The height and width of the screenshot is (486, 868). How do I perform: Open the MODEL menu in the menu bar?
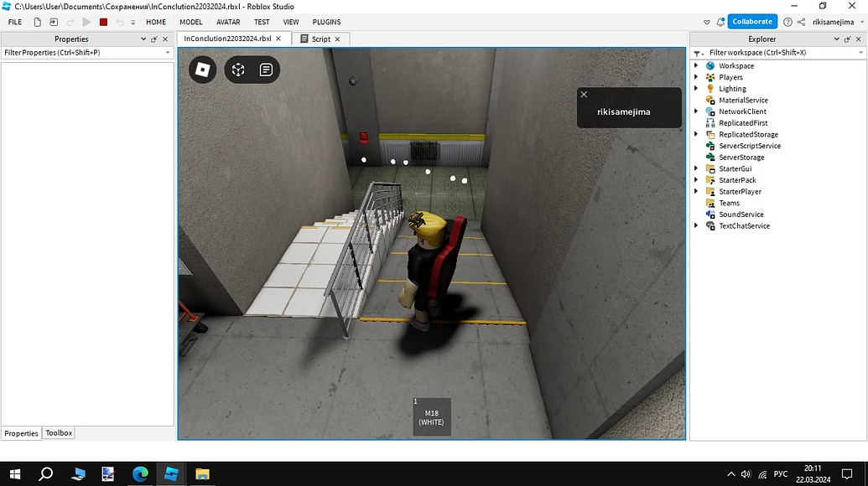pos(191,22)
